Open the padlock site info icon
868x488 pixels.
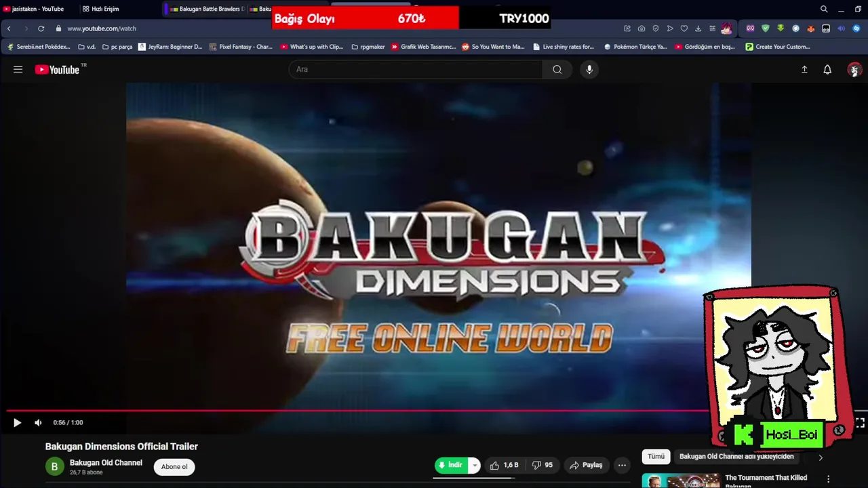click(x=58, y=28)
